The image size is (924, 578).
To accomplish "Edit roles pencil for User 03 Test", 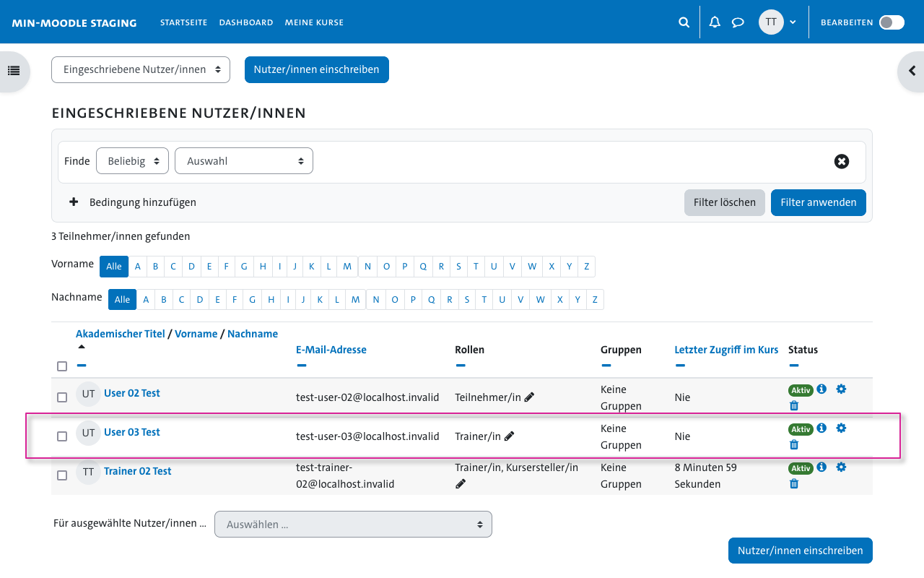I will click(x=510, y=436).
